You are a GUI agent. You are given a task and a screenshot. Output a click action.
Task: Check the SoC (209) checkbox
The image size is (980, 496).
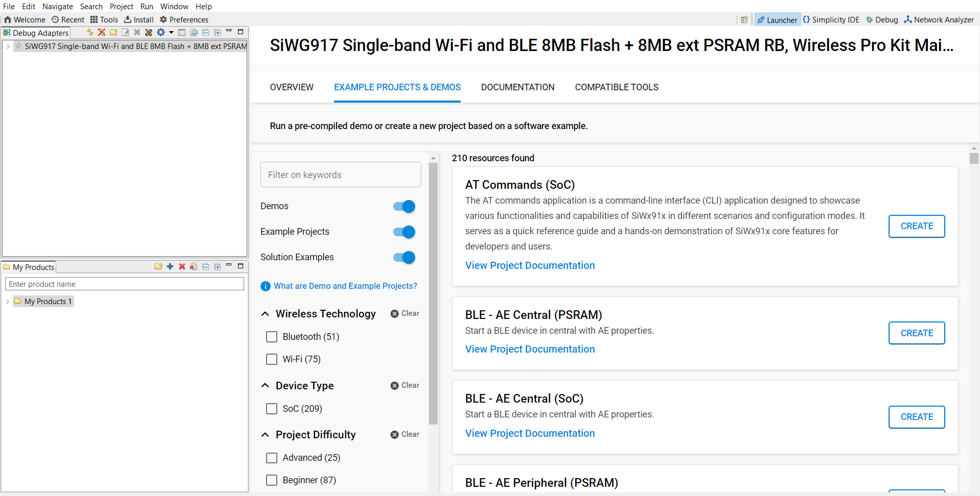(272, 409)
